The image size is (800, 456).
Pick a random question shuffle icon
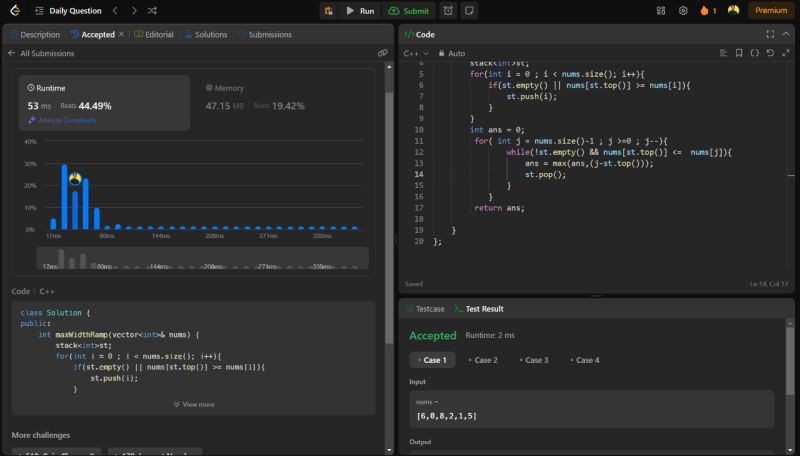pos(152,11)
